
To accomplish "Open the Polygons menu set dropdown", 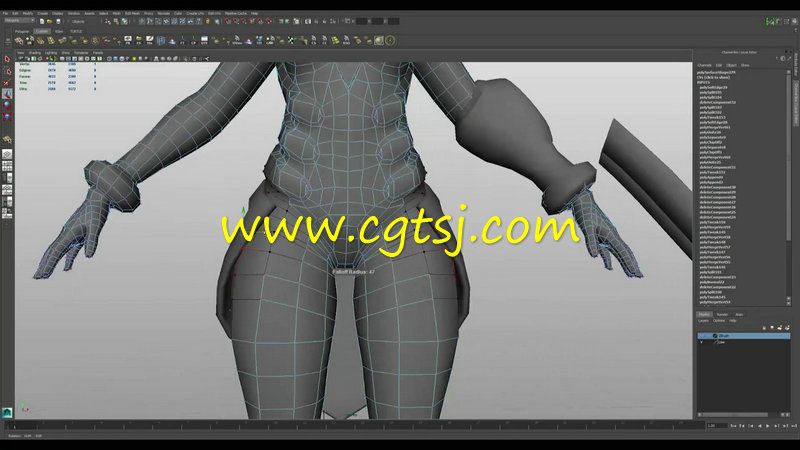I will (19, 20).
